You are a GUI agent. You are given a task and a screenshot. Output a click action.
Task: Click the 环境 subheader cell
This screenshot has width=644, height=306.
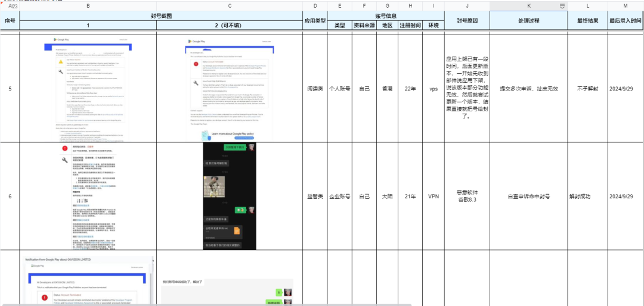(x=434, y=25)
